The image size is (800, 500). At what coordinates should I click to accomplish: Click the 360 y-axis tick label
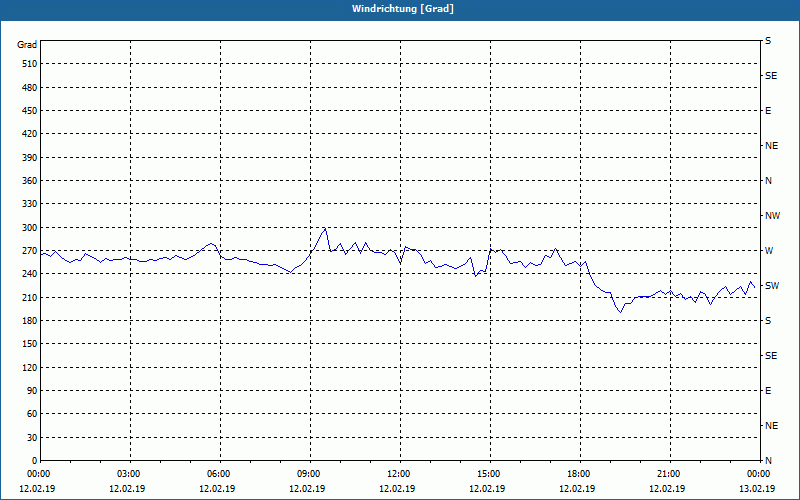click(30, 181)
